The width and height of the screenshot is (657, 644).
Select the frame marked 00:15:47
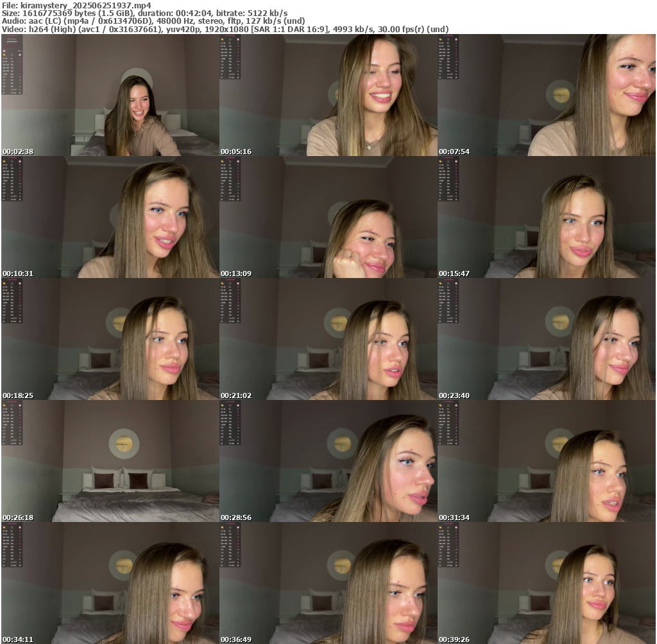pyautogui.click(x=547, y=217)
